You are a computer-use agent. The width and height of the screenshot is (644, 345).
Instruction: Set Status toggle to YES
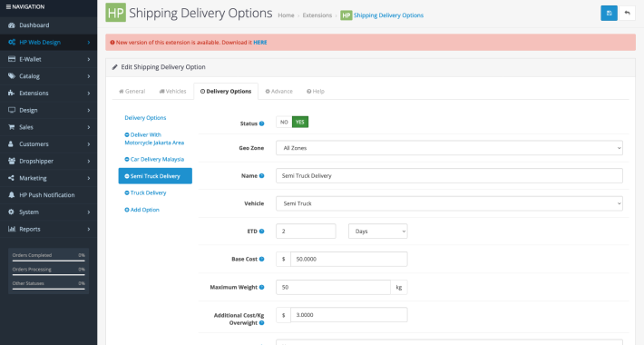[300, 123]
